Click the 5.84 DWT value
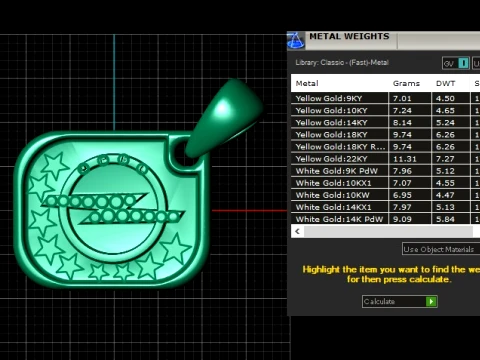This screenshot has width=480, height=360. pyautogui.click(x=445, y=219)
